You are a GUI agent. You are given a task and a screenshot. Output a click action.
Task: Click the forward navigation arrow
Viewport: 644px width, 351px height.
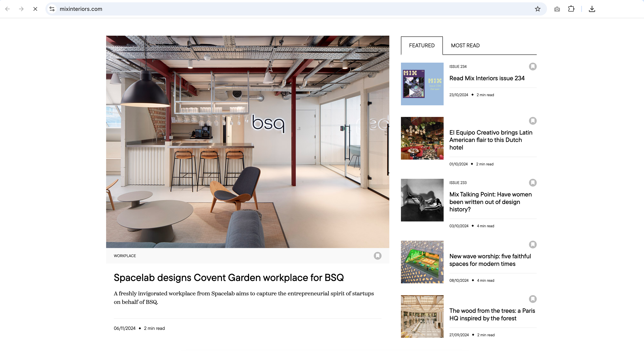pyautogui.click(x=22, y=9)
